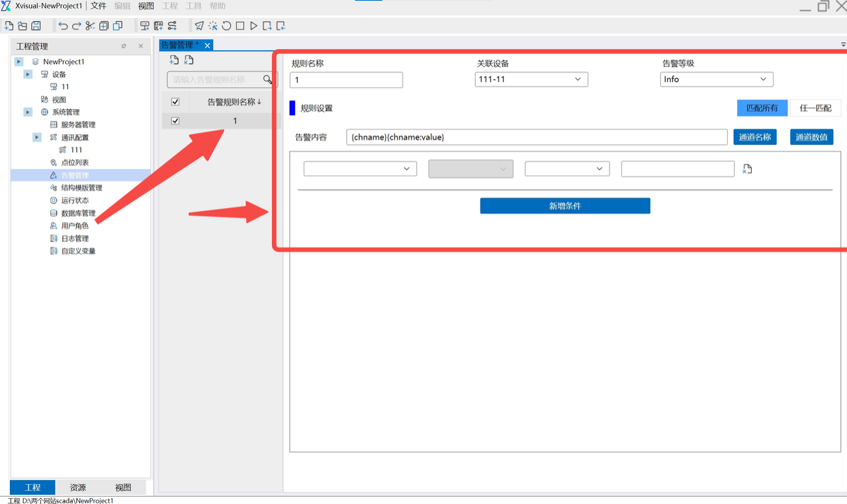Pin the 工程管理 panel
The image size is (847, 504).
pos(124,46)
